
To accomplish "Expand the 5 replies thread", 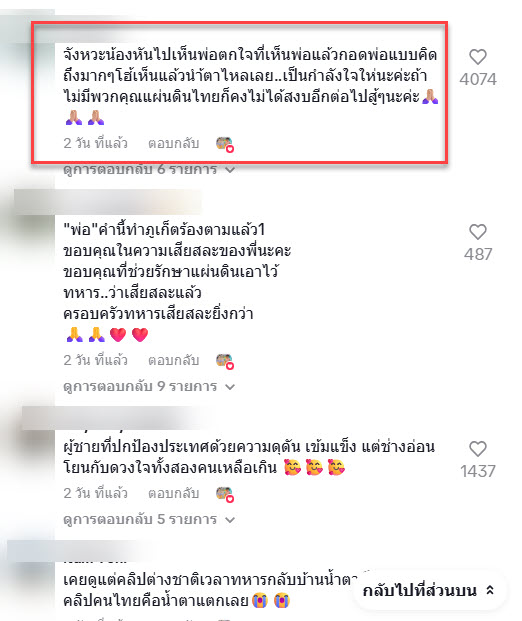I will click(149, 519).
